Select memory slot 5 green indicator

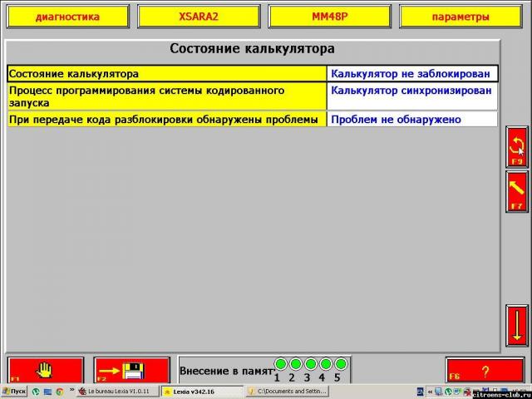tap(339, 364)
